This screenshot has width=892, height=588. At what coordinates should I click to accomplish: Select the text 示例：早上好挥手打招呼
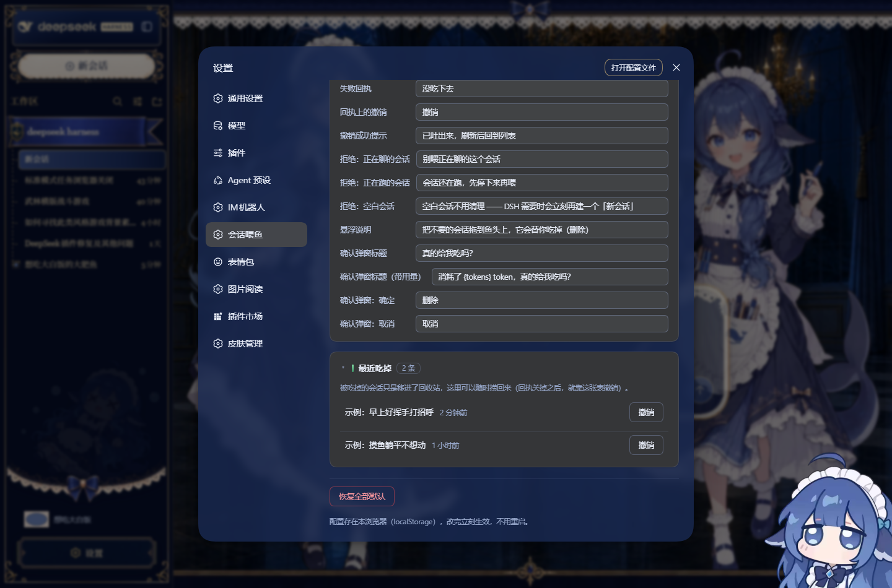[389, 412]
